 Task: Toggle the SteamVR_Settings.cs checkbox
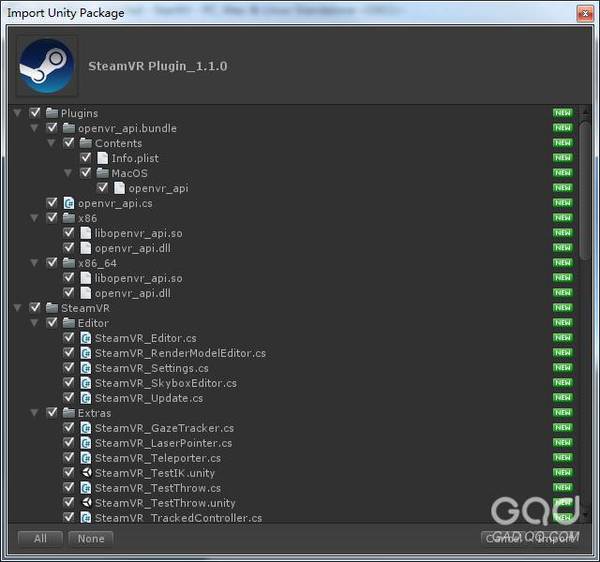[x=68, y=368]
